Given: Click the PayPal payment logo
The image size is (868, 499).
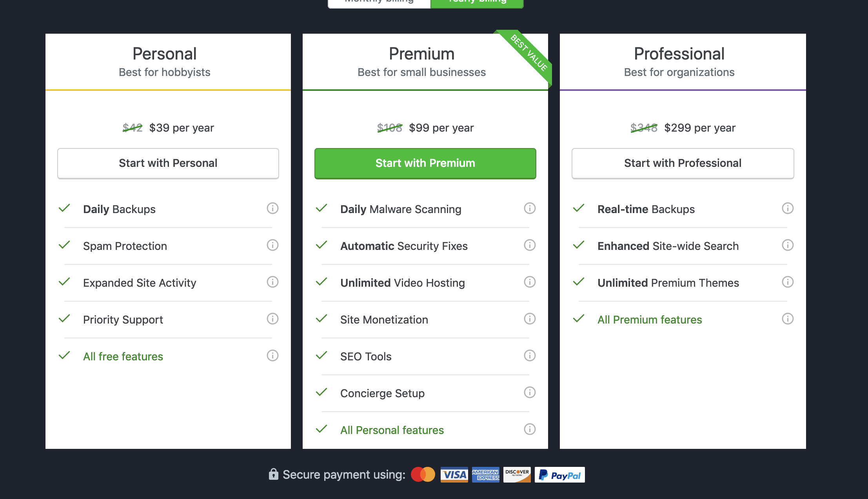Looking at the screenshot, I should [x=560, y=475].
